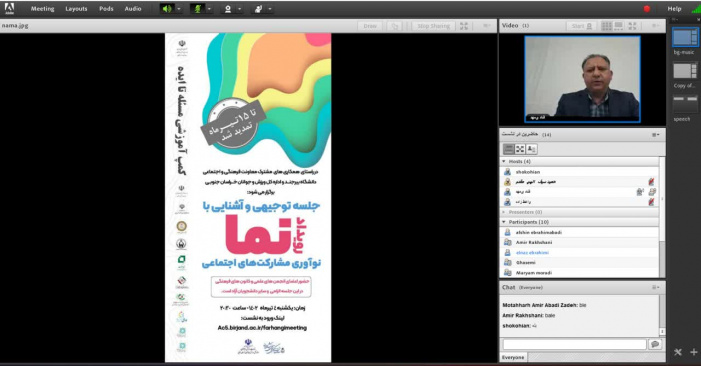This screenshot has width=701, height=366.
Task: Switch the Video pod to grid layout
Action: coord(606,26)
